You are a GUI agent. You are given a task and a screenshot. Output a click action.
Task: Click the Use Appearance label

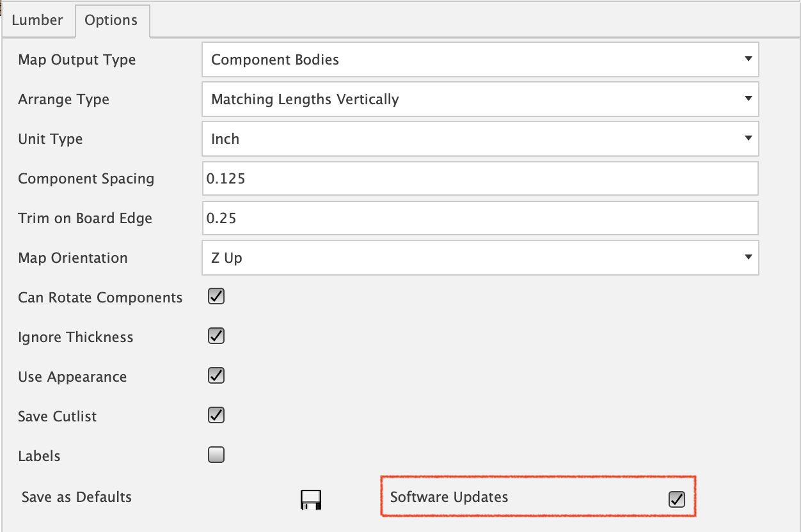[72, 377]
